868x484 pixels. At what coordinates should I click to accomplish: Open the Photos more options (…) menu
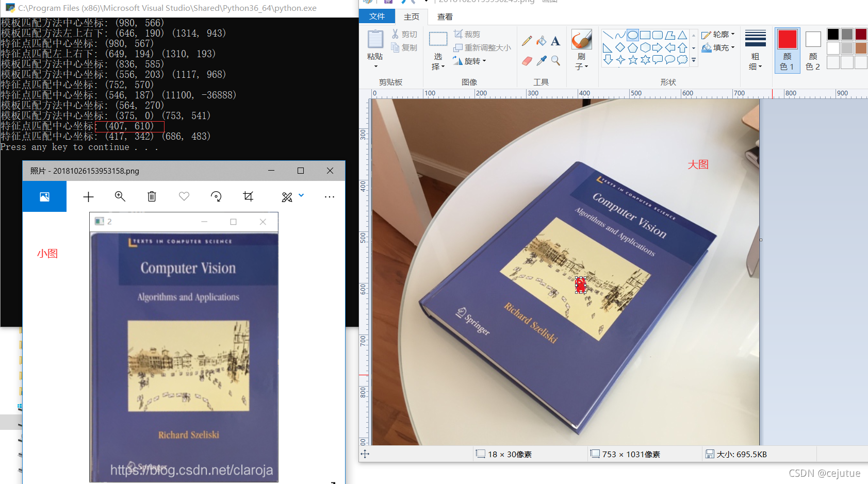click(330, 196)
